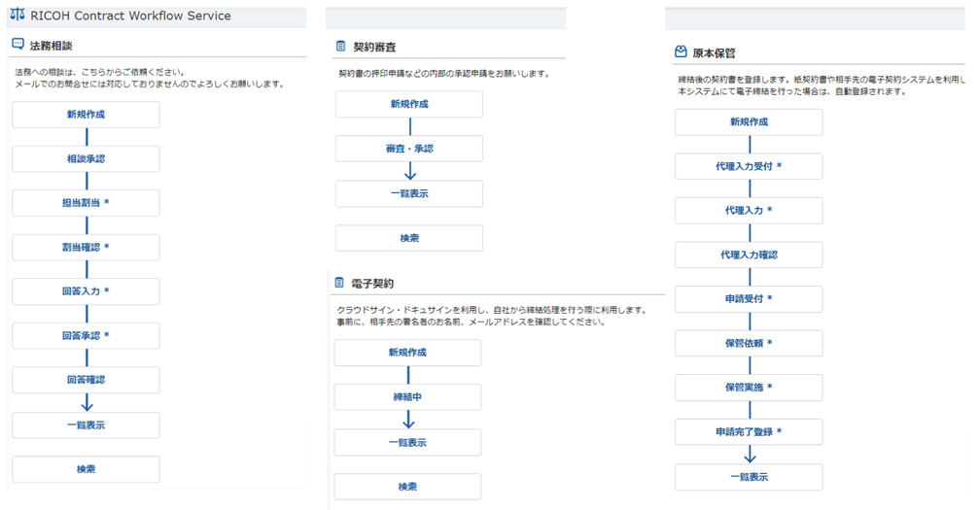Click 新規作成 under 電子契約
Image resolution: width=980 pixels, height=510 pixels.
click(407, 353)
